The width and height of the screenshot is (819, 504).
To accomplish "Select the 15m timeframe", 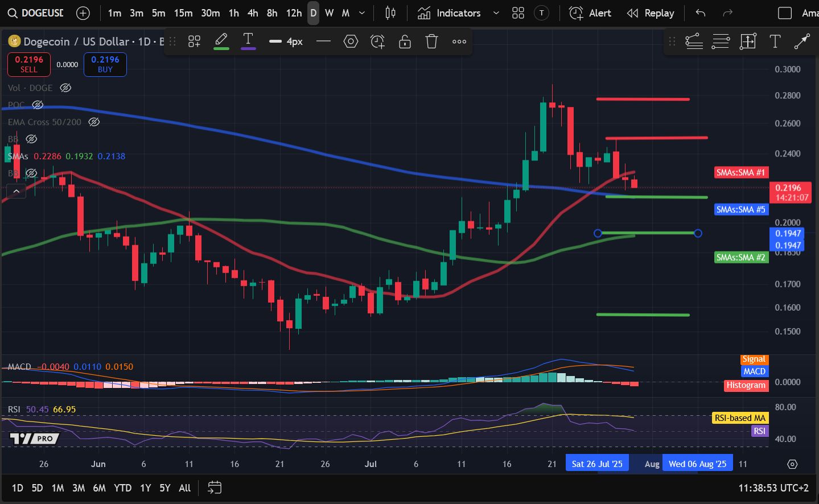I will pos(183,13).
